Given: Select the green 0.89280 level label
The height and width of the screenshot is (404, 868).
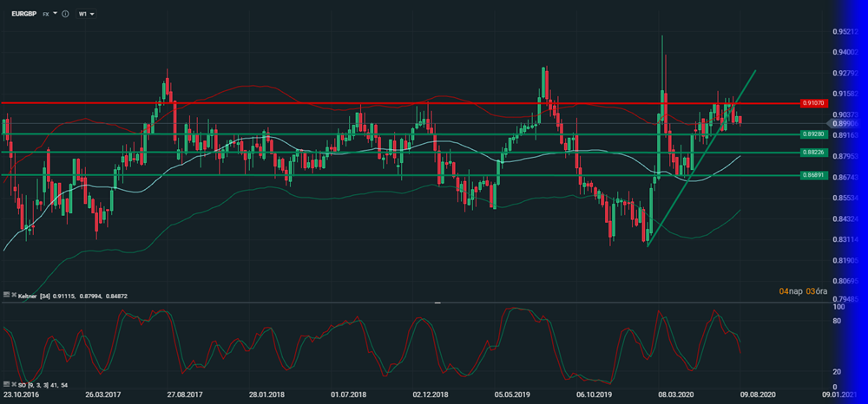Looking at the screenshot, I should [x=812, y=134].
